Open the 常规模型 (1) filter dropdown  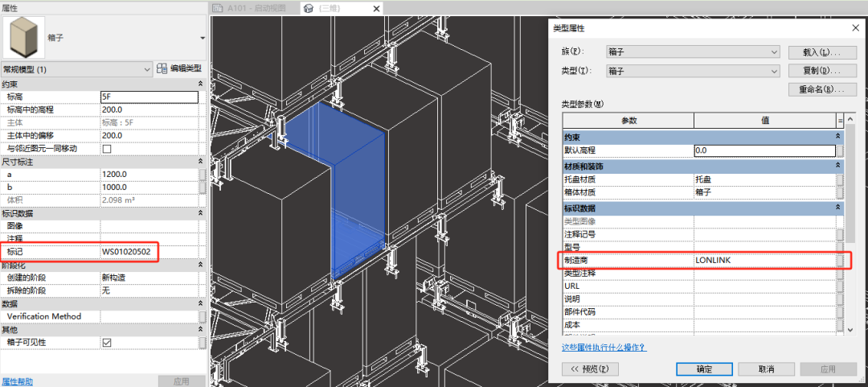click(77, 69)
